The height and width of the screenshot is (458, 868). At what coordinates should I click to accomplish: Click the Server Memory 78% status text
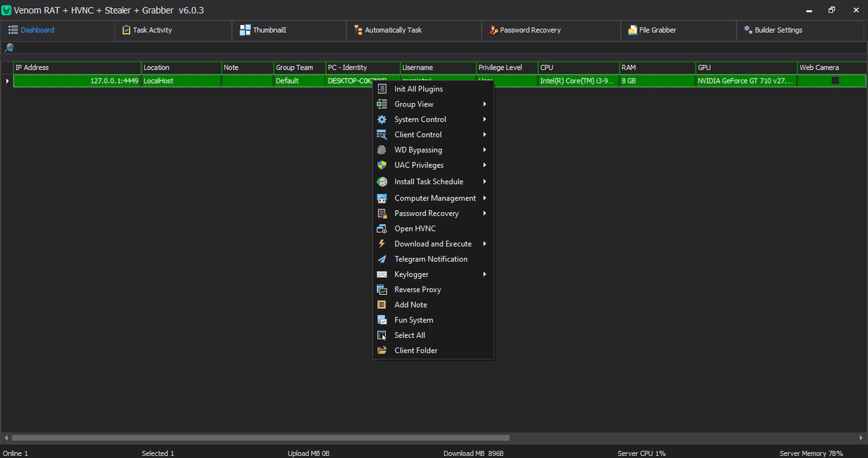(x=811, y=453)
